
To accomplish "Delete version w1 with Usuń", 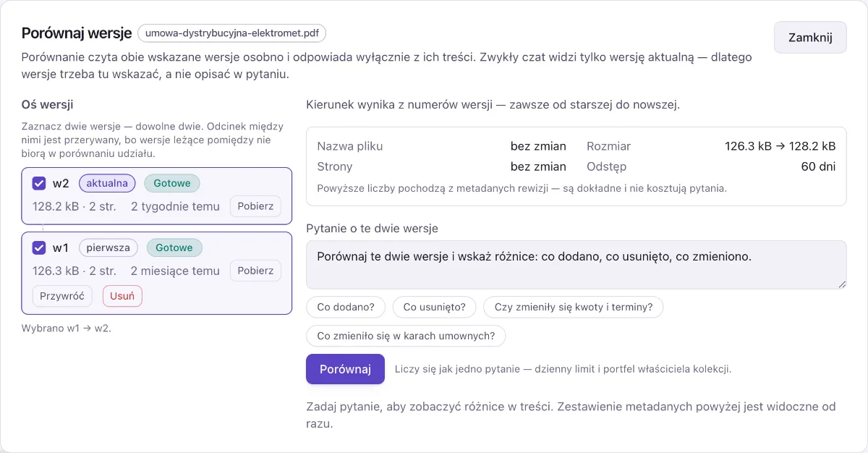I will [122, 296].
